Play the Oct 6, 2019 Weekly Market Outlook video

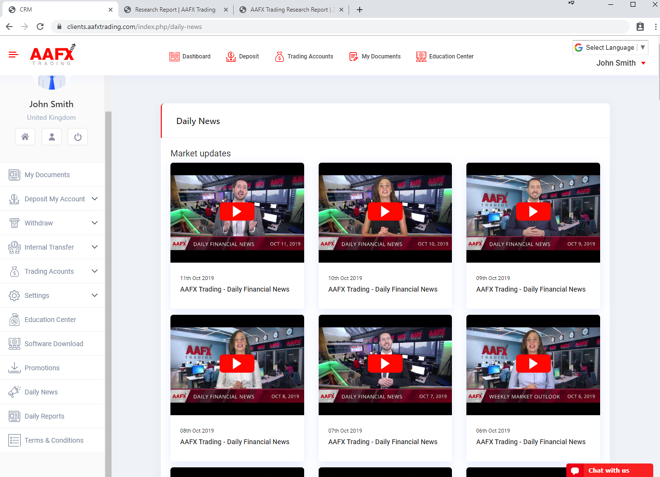point(533,364)
